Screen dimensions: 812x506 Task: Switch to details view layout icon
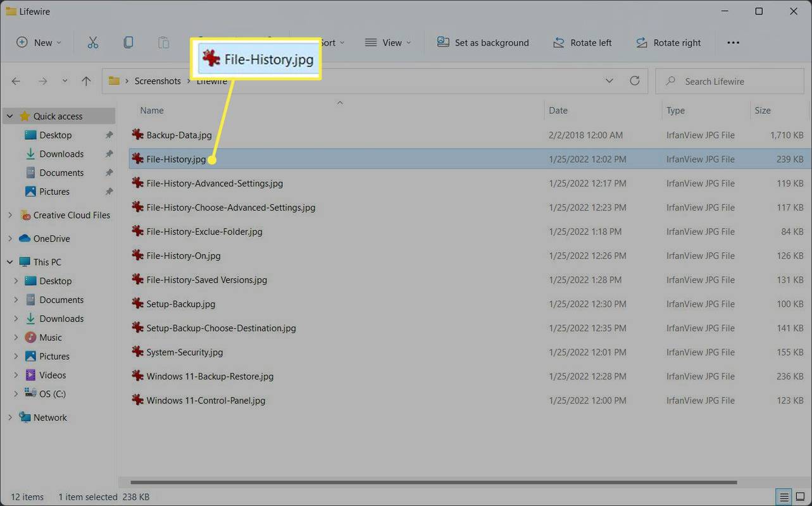click(x=784, y=497)
